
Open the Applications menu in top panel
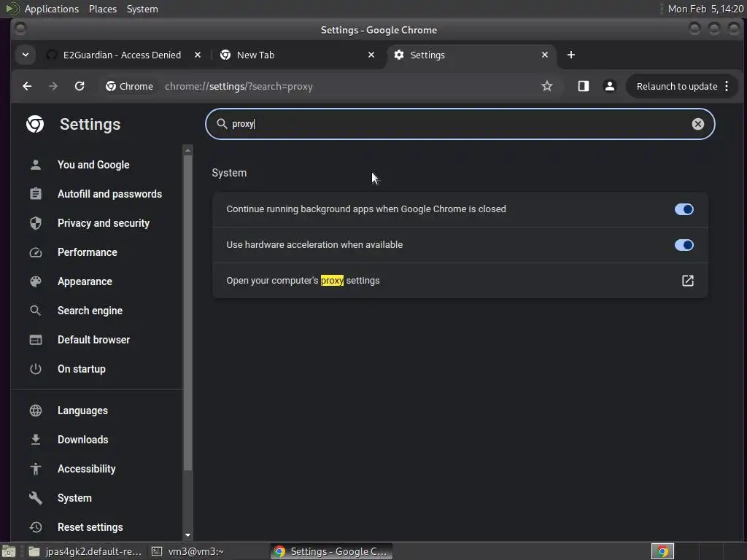(52, 9)
